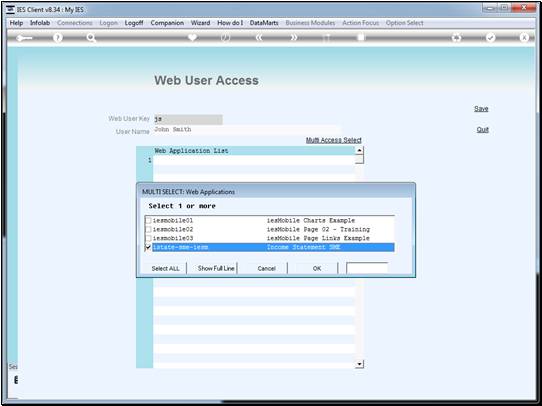Click the double left arrow icon
The height and width of the screenshot is (406, 542).
(x=259, y=37)
